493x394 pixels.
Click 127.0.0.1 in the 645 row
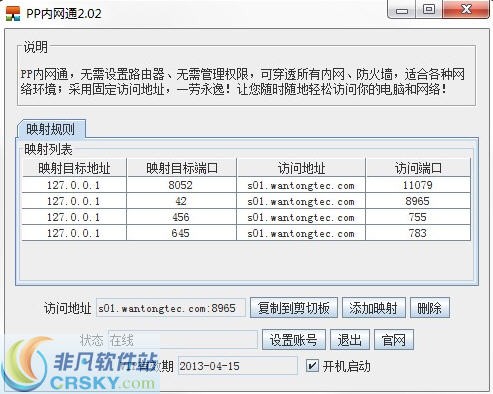tap(74, 233)
